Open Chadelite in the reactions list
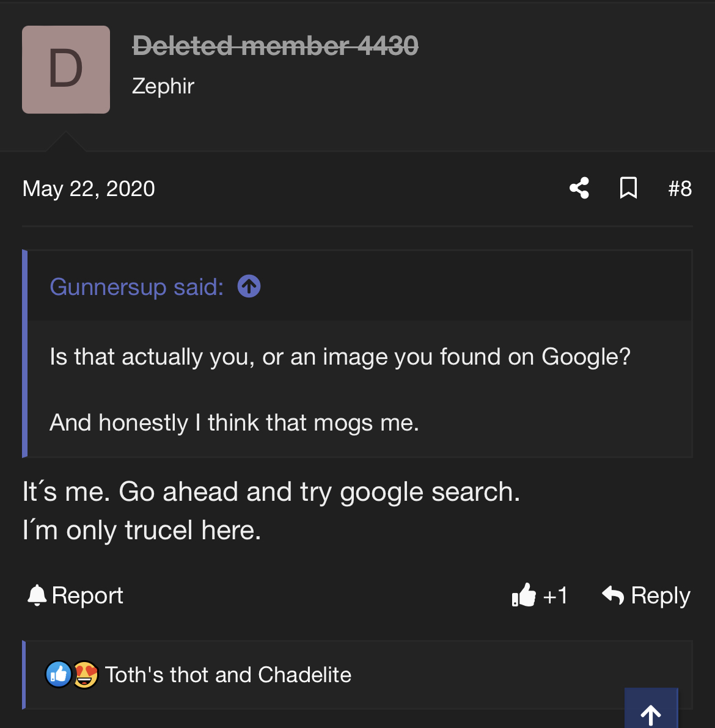Screen dimensions: 715x728 [304, 675]
